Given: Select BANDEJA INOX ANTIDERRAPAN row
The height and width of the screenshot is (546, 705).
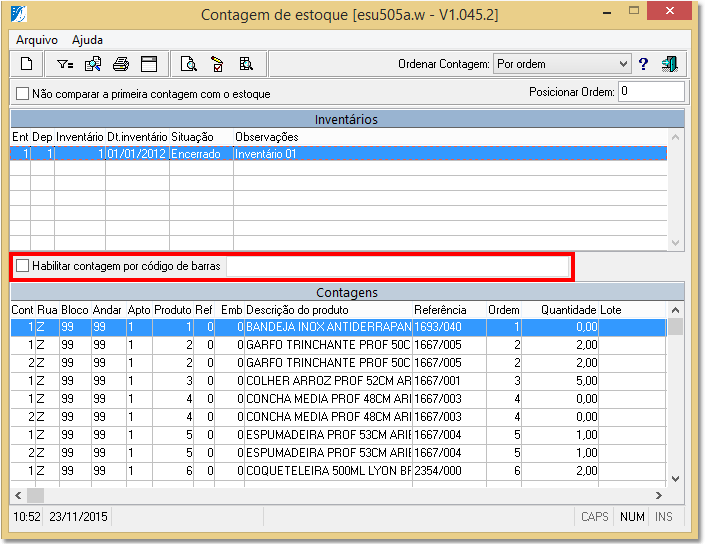Looking at the screenshot, I should point(338,327).
